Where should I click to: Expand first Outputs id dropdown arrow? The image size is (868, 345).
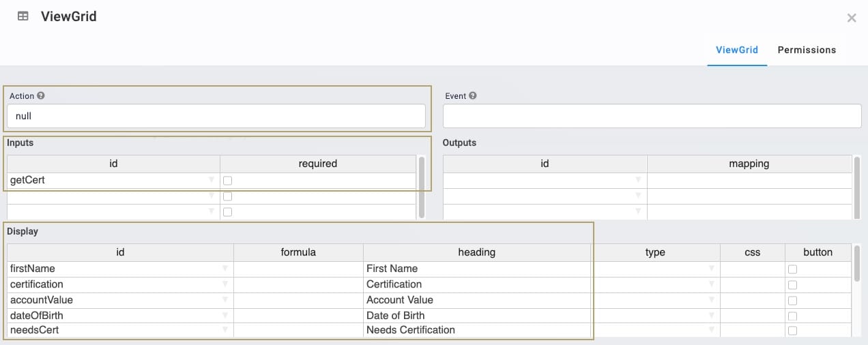pos(639,180)
